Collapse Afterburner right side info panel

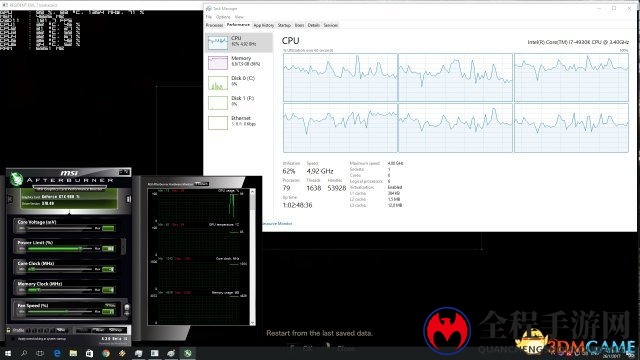pos(129,199)
